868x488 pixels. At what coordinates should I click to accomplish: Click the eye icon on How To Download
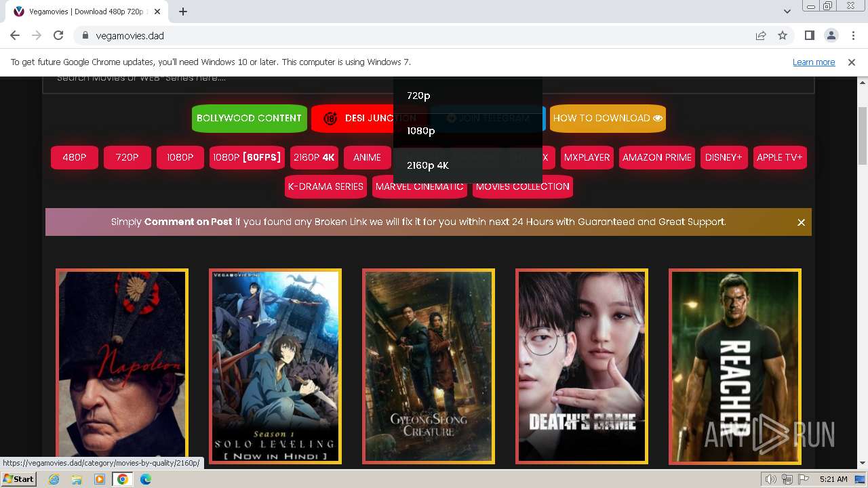point(658,118)
